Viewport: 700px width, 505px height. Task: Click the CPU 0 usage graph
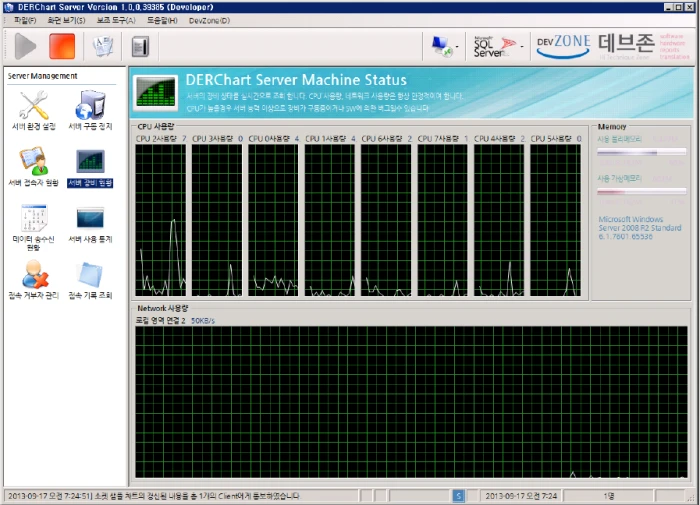tap(273, 220)
